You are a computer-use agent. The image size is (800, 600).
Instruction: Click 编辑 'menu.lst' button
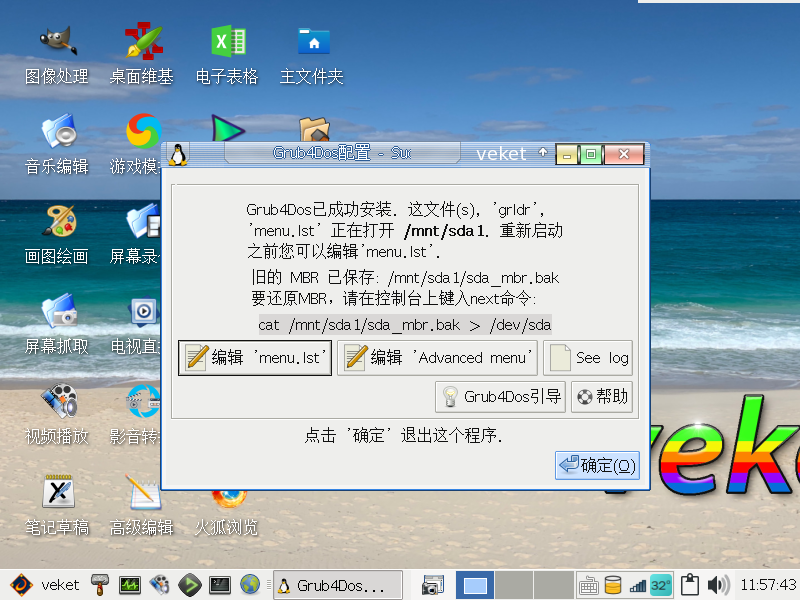click(x=255, y=358)
